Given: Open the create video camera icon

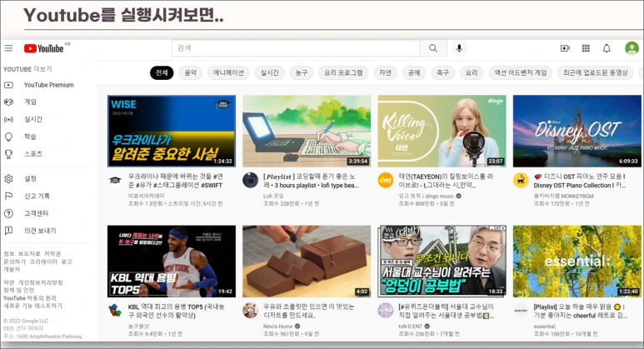Looking at the screenshot, I should pos(565,48).
